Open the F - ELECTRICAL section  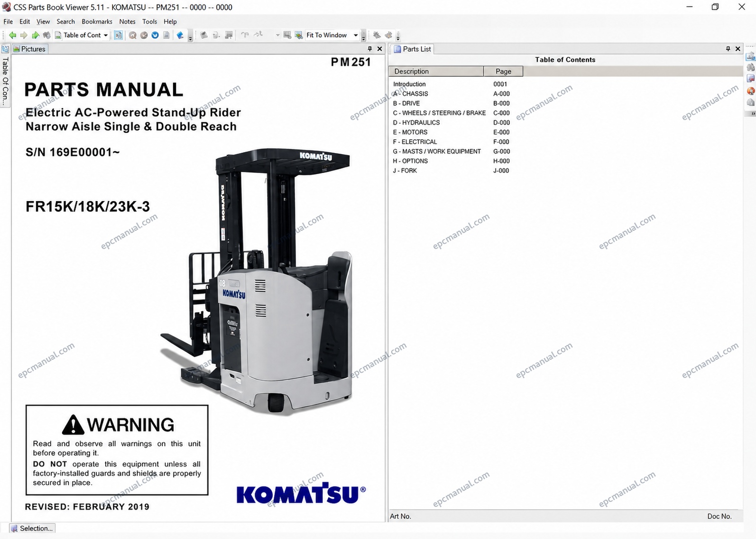(415, 142)
